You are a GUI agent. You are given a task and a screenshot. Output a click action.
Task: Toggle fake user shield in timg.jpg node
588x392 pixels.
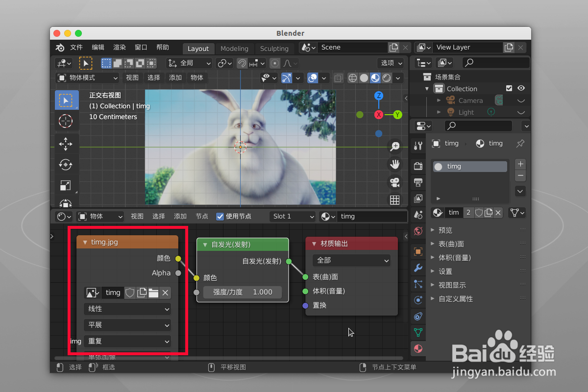click(x=130, y=293)
